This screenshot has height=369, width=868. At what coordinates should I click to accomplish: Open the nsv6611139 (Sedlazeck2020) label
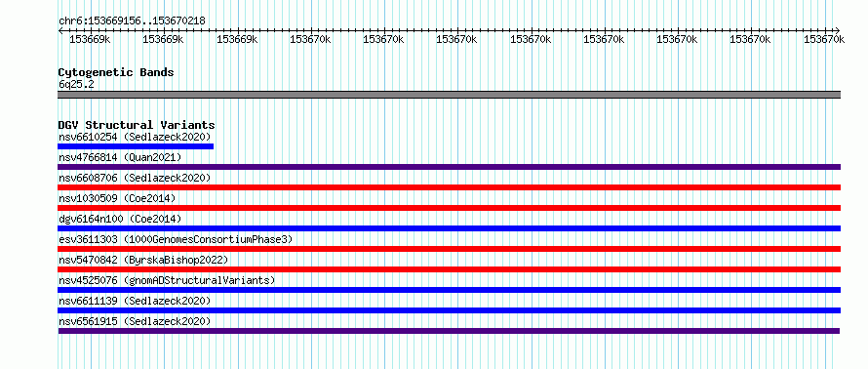tap(135, 301)
